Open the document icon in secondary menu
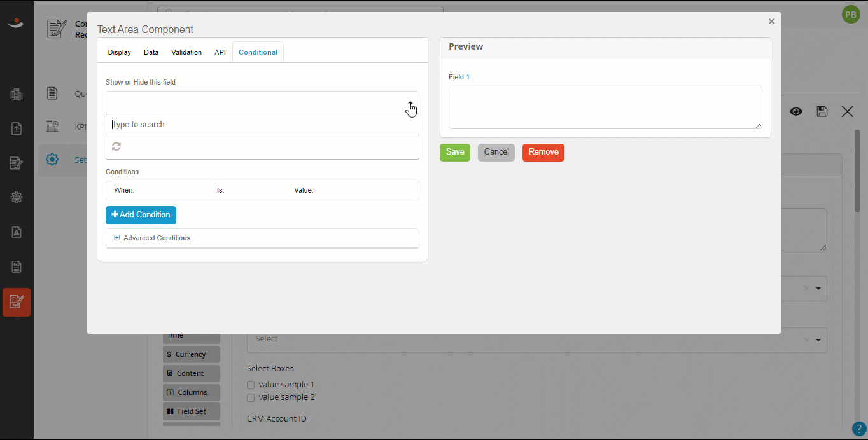 52,93
